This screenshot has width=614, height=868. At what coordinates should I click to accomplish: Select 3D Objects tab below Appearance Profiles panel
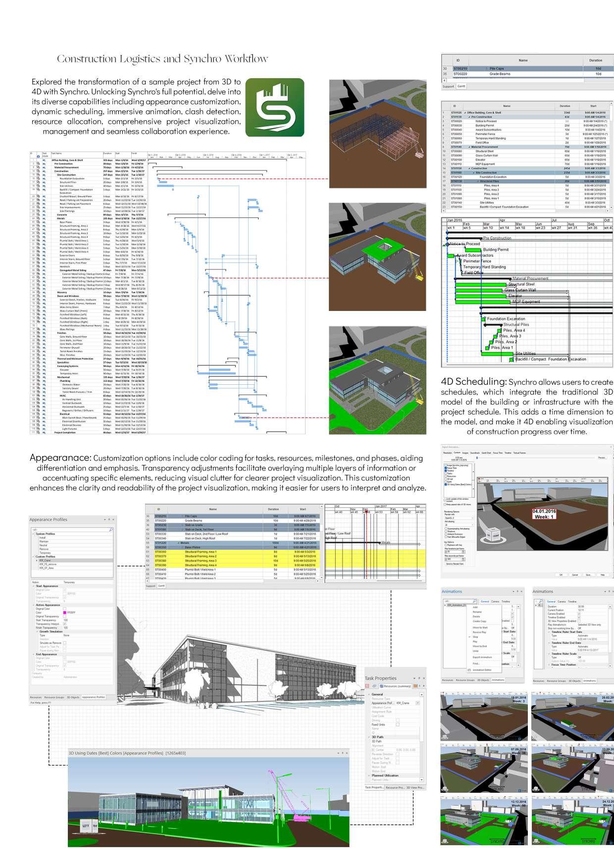pos(73,697)
